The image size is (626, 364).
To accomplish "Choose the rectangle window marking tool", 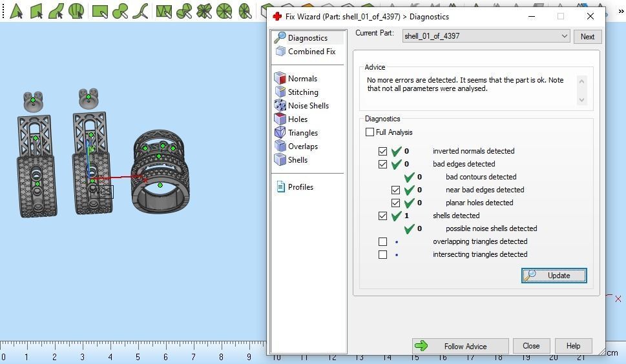I will point(99,11).
